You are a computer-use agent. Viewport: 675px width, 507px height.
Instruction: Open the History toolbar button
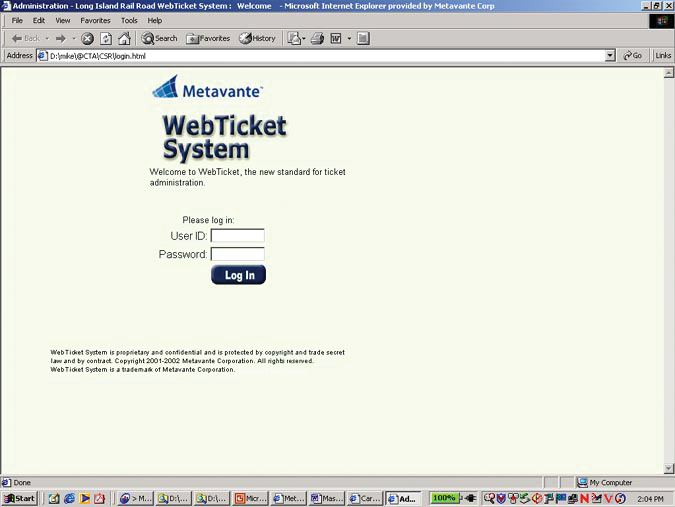tap(257, 39)
